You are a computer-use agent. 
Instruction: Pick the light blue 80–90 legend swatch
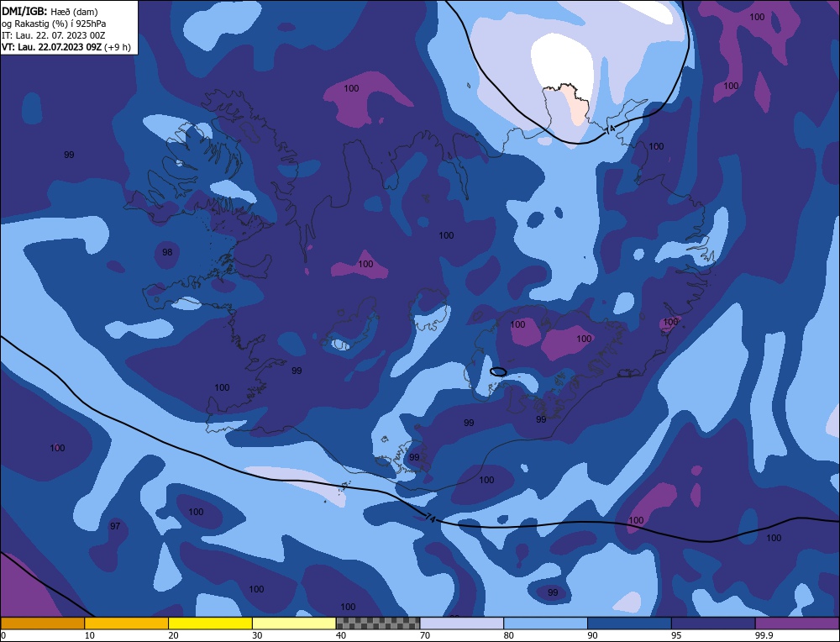545,624
